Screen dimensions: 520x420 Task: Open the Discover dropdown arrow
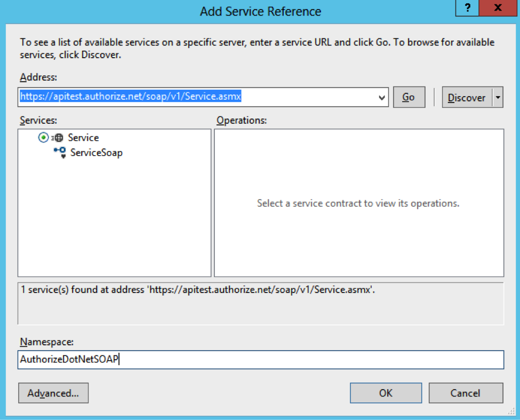coord(498,98)
